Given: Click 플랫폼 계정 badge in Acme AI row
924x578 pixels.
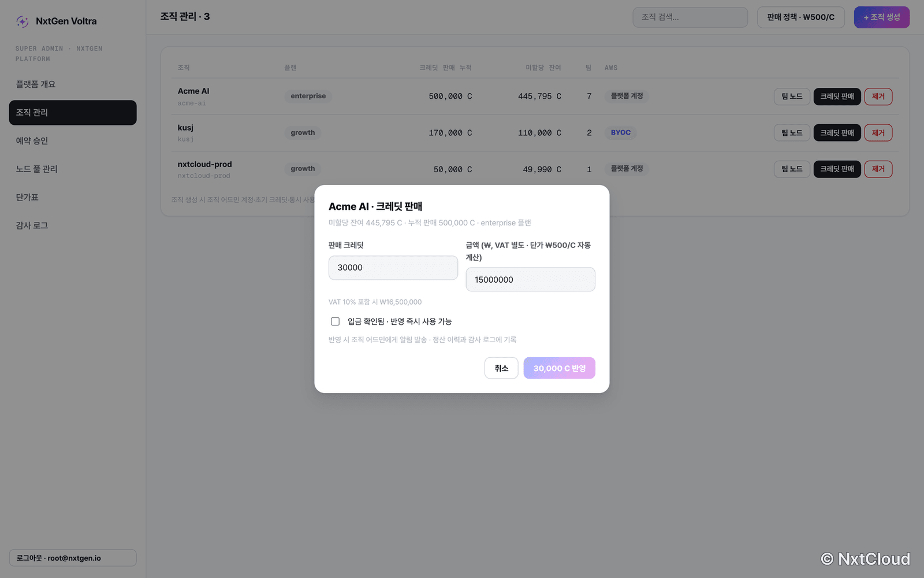Looking at the screenshot, I should 627,96.
